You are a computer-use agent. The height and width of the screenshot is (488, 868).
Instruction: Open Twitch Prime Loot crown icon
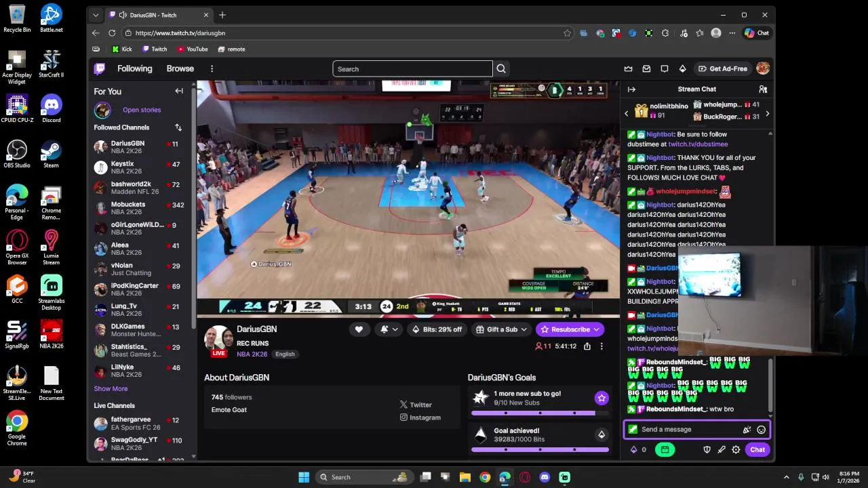pyautogui.click(x=628, y=68)
